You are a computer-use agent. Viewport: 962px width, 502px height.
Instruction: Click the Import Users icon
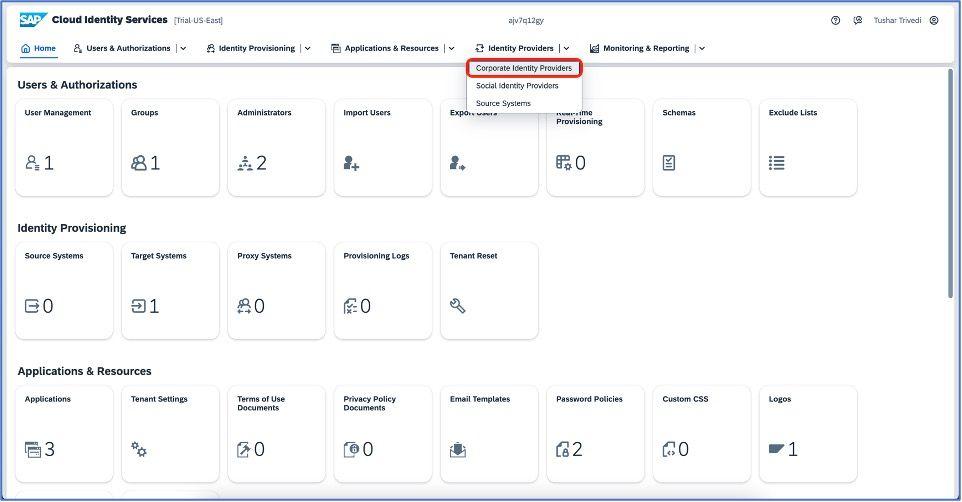click(x=351, y=163)
